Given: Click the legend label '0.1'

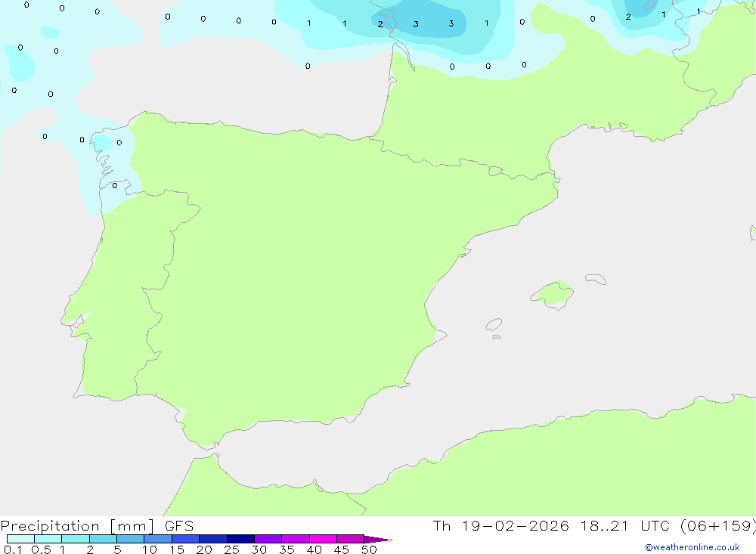Looking at the screenshot, I should pos(13,549).
